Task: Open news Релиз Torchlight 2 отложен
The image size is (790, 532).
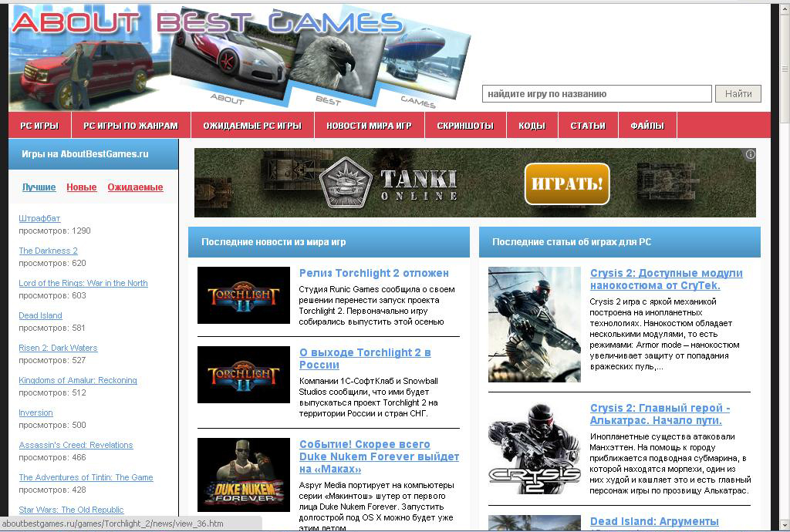Action: click(x=374, y=273)
